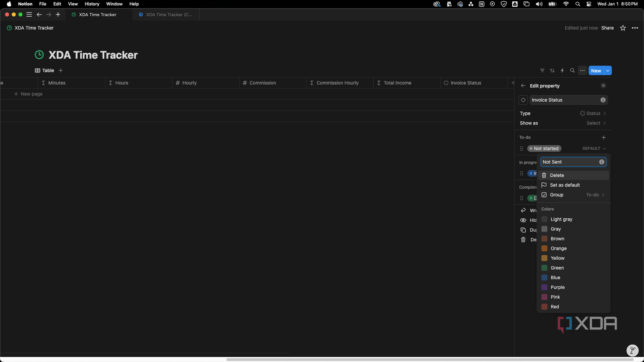Select the Light gray color
This screenshot has height=362, width=644.
pos(573,219)
